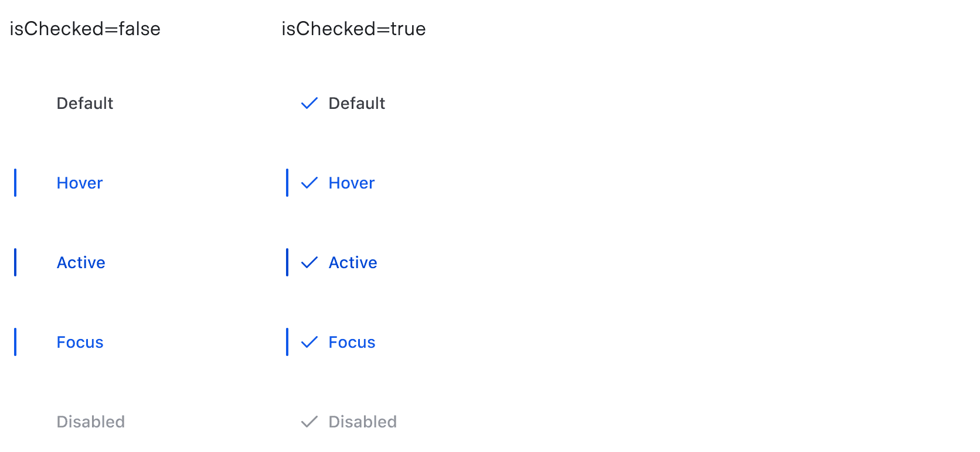Click the unchecked Focus label text

click(x=80, y=342)
